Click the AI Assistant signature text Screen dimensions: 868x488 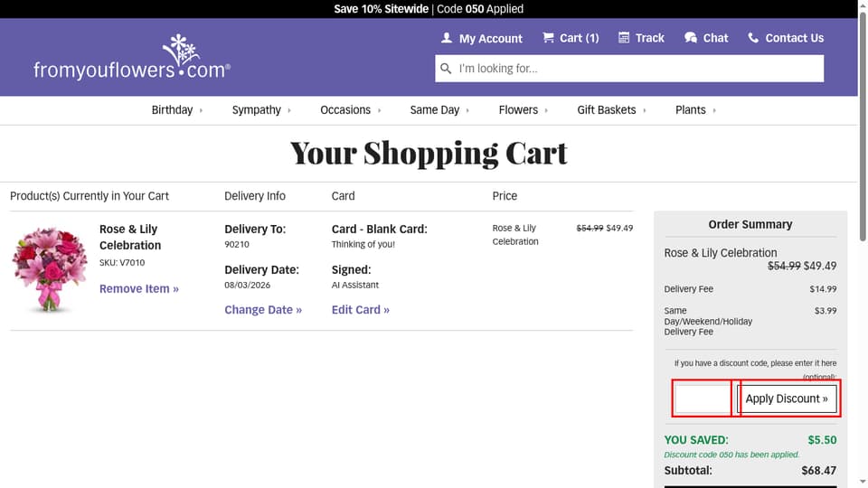coord(355,286)
